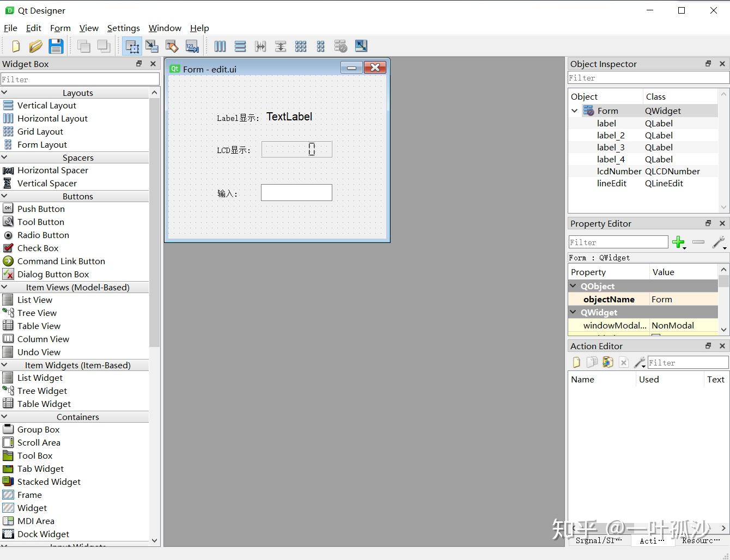This screenshot has width=730, height=560.
Task: Open the Form menu
Action: [60, 28]
